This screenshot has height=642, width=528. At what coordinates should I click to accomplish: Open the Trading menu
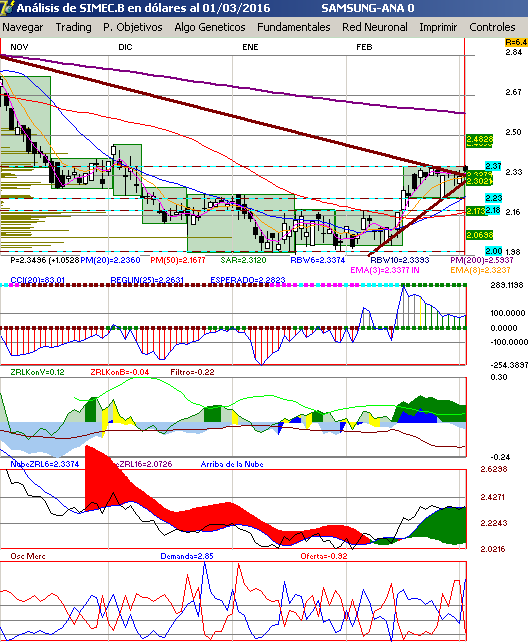(74, 27)
